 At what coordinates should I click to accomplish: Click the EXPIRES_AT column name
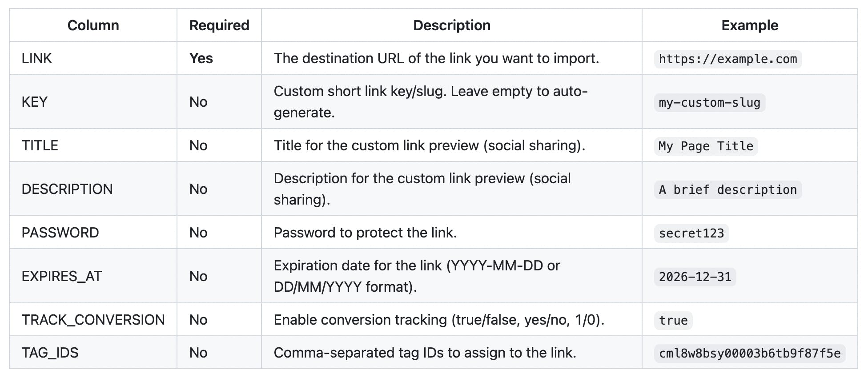pos(62,276)
